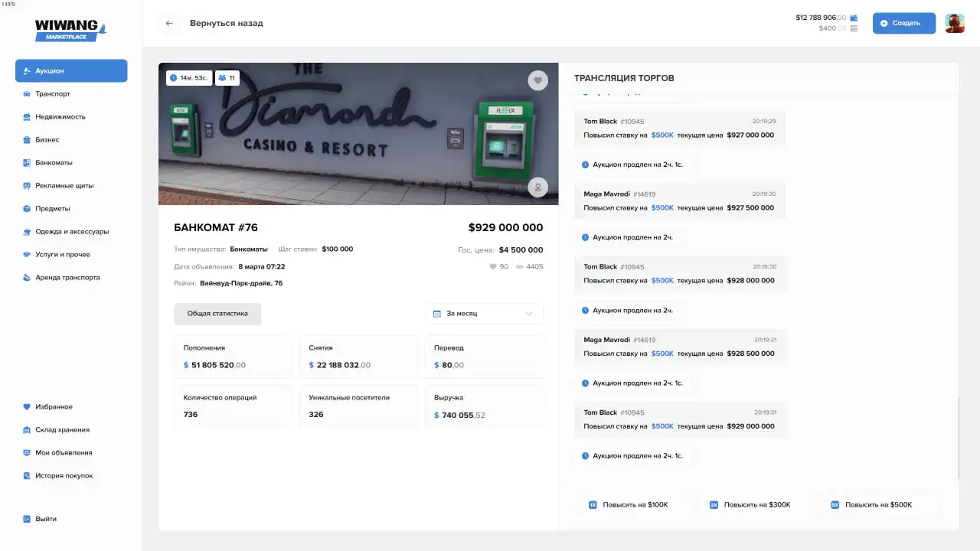Click Tom Black bid at $929 000 000
Viewport: 980px width, 551px height.
click(x=680, y=419)
